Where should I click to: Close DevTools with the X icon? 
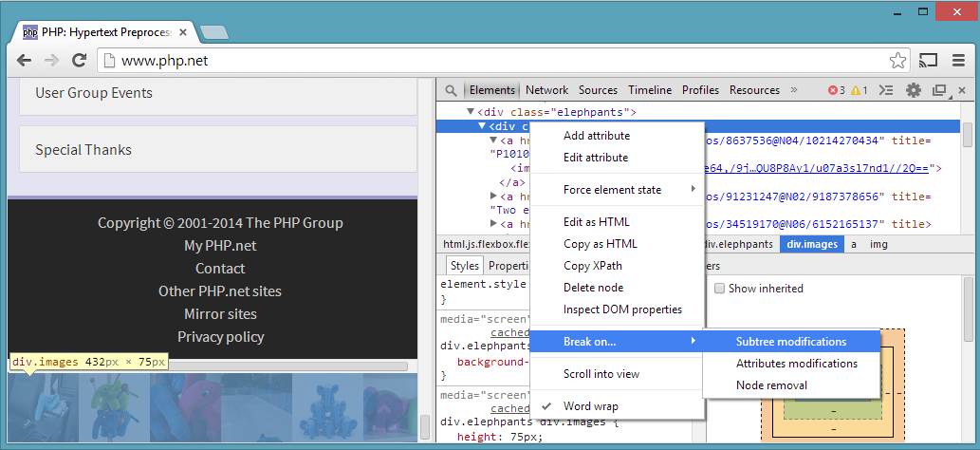point(962,90)
